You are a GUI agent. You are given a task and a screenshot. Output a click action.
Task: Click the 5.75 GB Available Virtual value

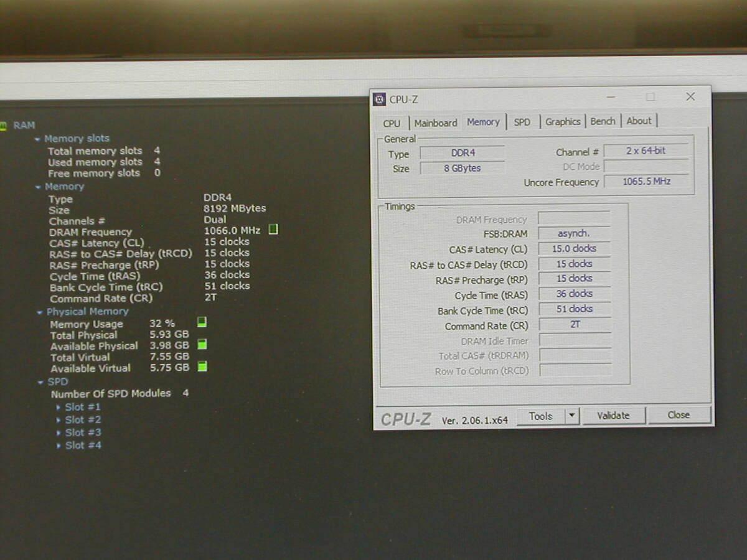[x=169, y=368]
